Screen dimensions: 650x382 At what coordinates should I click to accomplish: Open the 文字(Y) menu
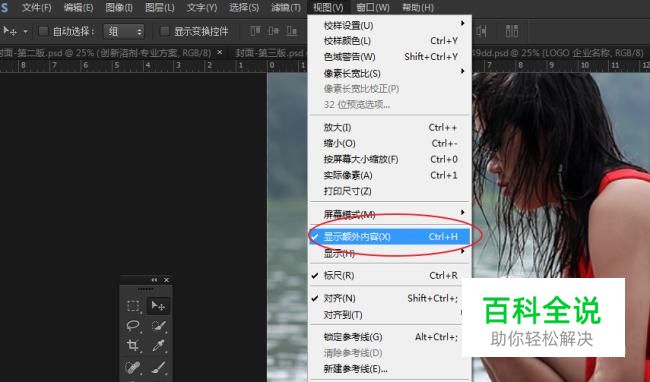click(x=202, y=7)
